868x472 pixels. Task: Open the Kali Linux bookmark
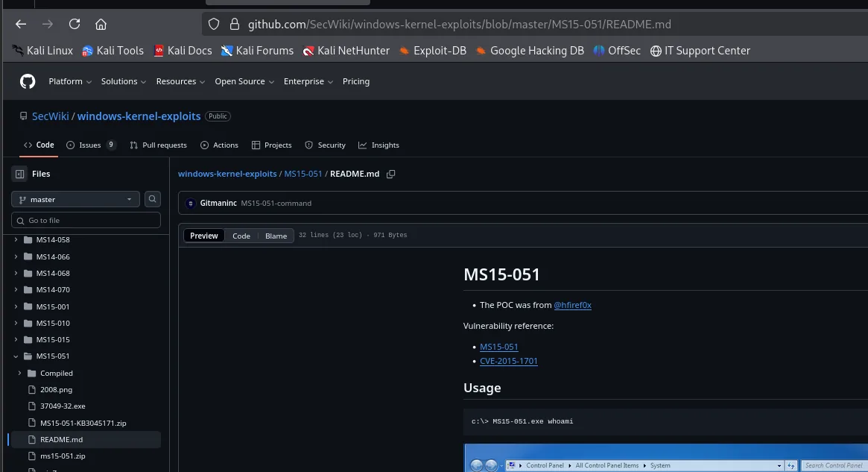click(42, 51)
